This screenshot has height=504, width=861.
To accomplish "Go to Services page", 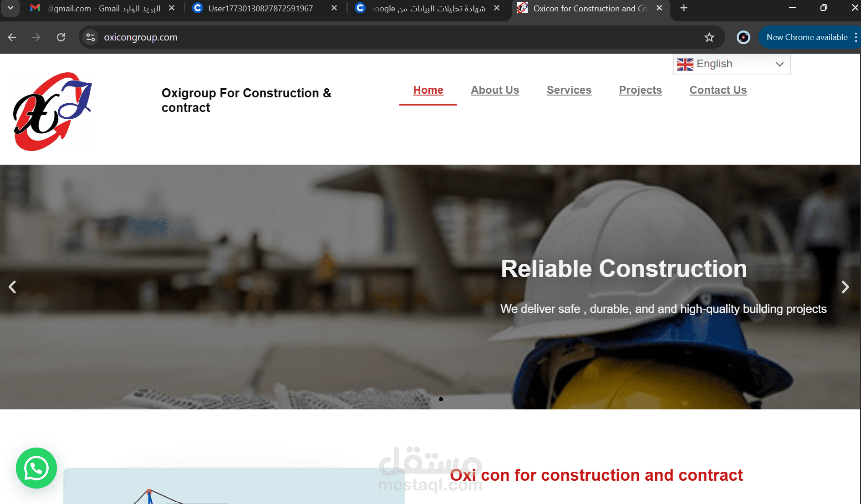I will pyautogui.click(x=569, y=90).
